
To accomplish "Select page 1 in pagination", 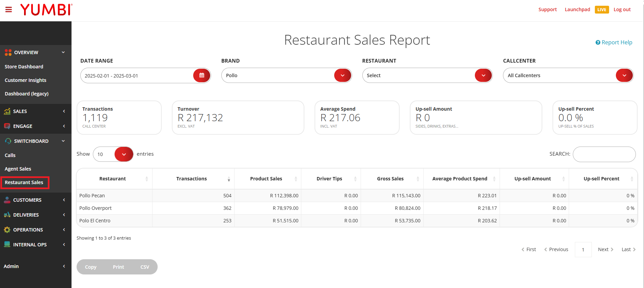I will [x=583, y=250].
